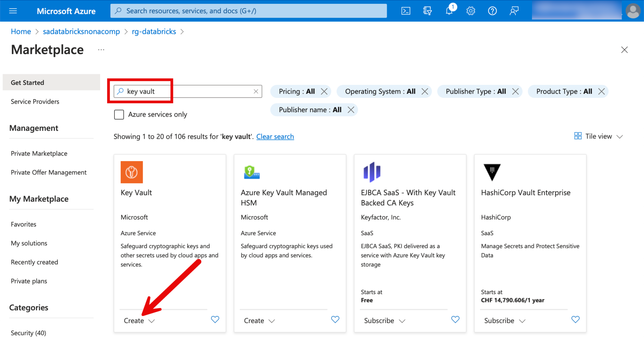Open the Tile view dropdown
The height and width of the screenshot is (339, 644).
(x=598, y=136)
